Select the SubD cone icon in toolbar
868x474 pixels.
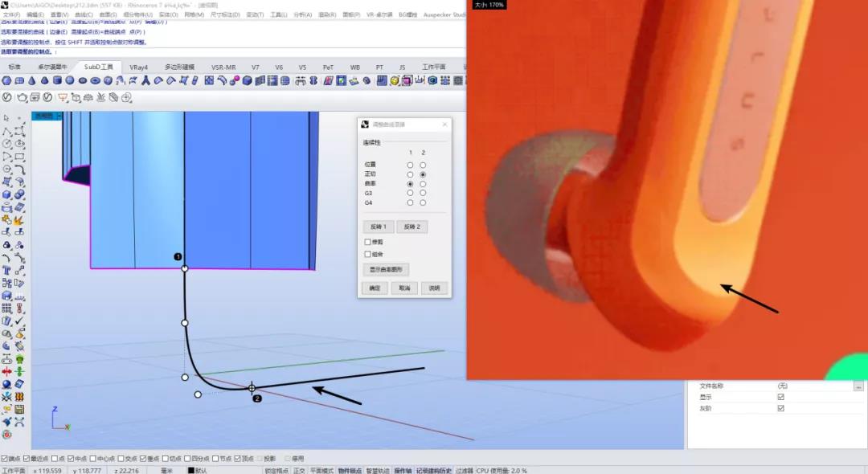(x=31, y=81)
